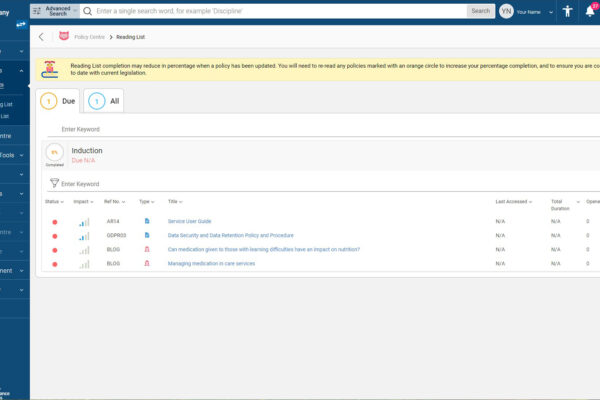Click impact bars icon for nutrition blog row
Screen dimensions: 600x400
click(84, 250)
